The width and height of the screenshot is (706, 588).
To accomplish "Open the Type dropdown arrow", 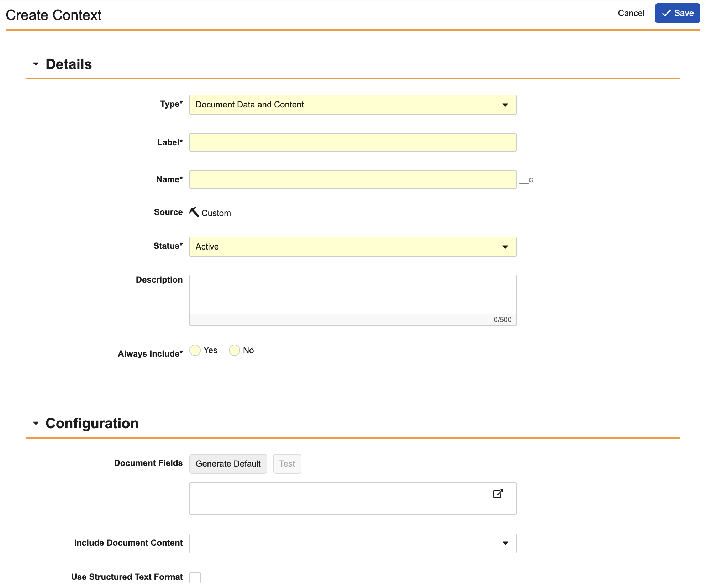I will click(505, 105).
